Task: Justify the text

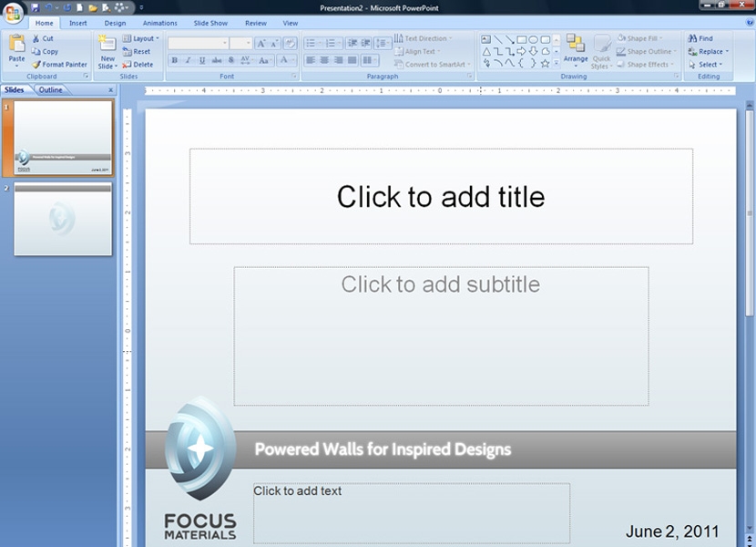Action: (x=352, y=60)
